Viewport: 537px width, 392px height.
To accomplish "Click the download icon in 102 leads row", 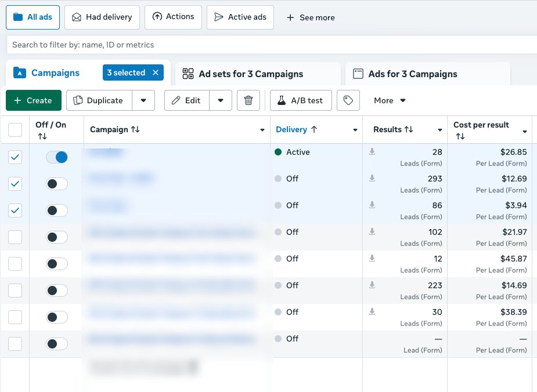I will click(372, 231).
